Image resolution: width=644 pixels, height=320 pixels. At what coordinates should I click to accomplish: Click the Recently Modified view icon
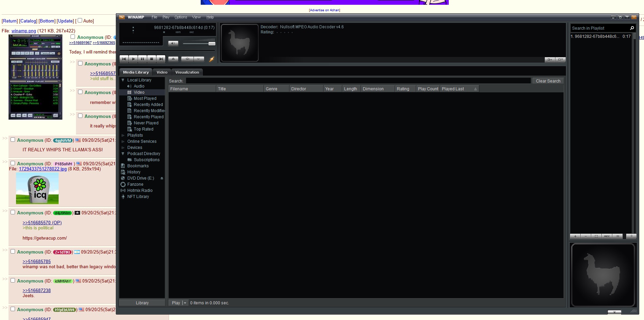pyautogui.click(x=129, y=111)
